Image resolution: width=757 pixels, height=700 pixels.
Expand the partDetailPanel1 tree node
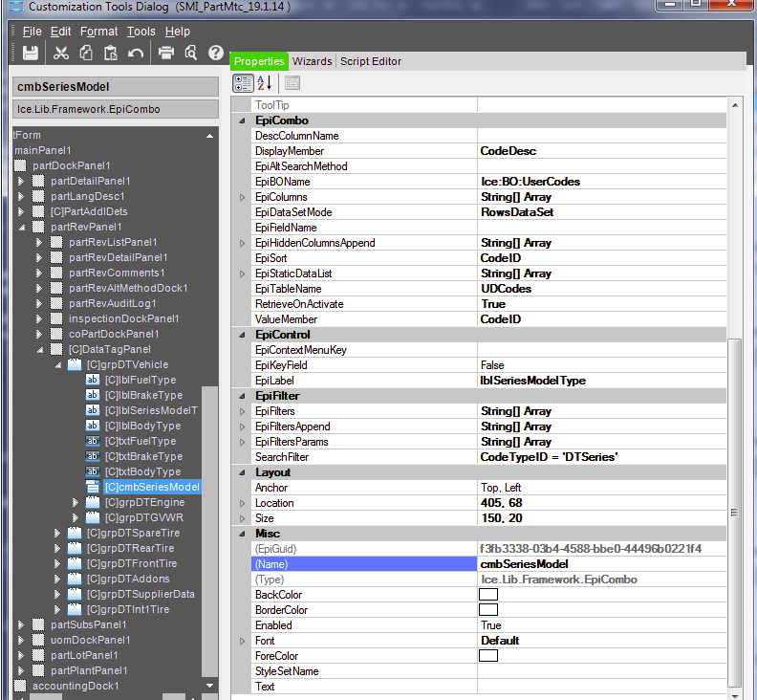22,181
